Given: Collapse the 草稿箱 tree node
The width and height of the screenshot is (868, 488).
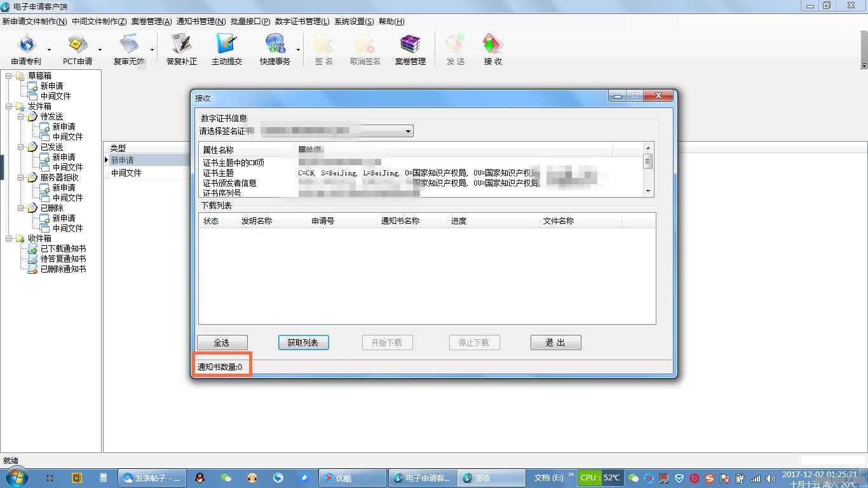Looking at the screenshot, I should point(10,76).
